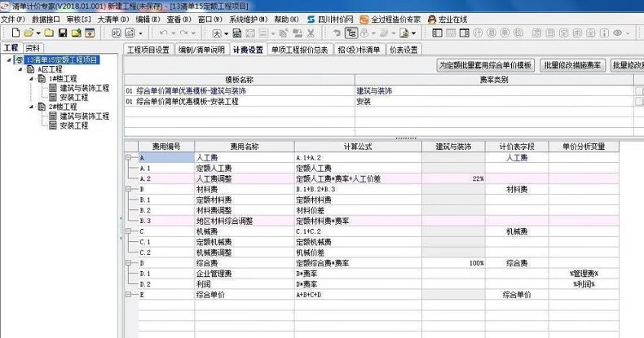This screenshot has width=644, height=338.
Task: Collapse the 1#楼工程 tree node
Action: click(x=32, y=79)
